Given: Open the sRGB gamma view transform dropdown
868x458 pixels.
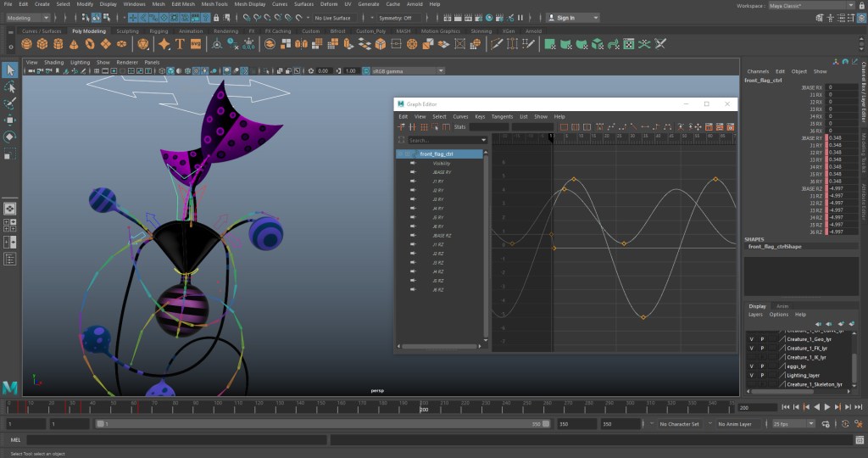Looking at the screenshot, I should coord(403,71).
